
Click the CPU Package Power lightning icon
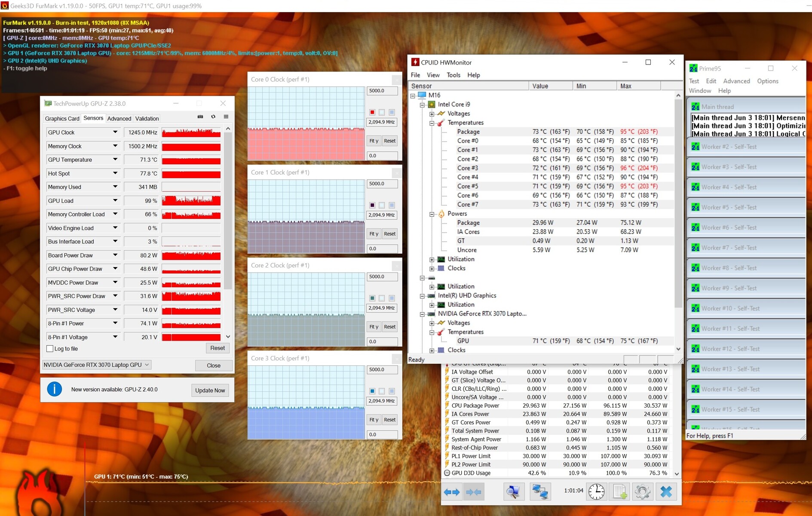(447, 405)
